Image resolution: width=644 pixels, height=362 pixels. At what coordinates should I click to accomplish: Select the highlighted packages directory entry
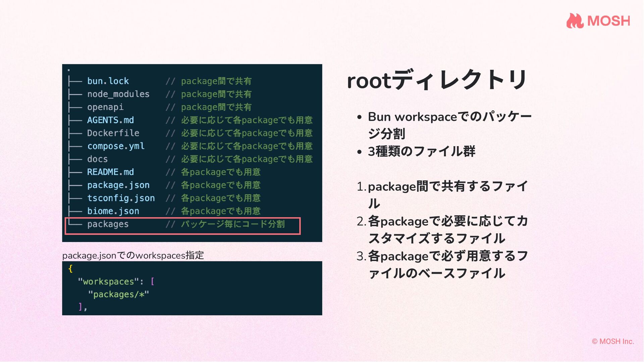pyautogui.click(x=108, y=224)
